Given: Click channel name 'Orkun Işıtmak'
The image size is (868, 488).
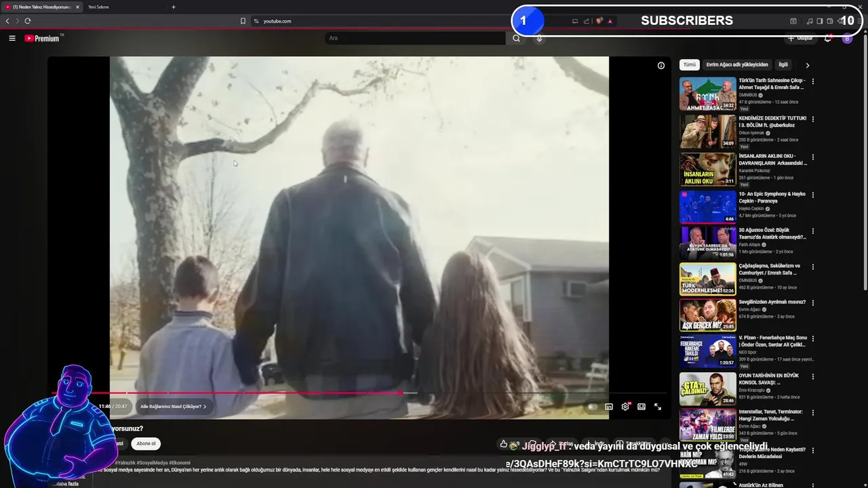Looking at the screenshot, I should click(x=751, y=133).
